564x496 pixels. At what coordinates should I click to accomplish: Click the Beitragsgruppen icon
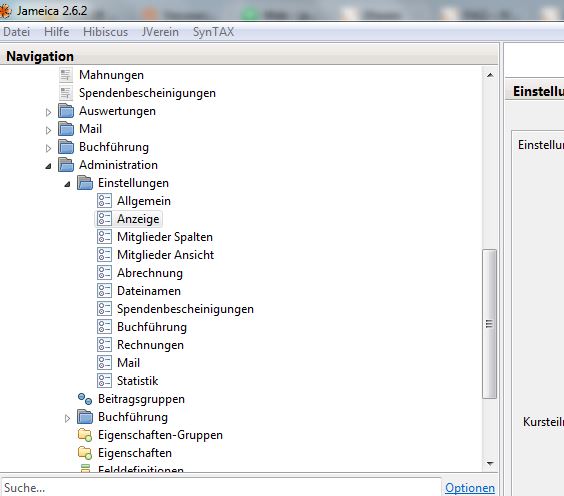(85, 399)
